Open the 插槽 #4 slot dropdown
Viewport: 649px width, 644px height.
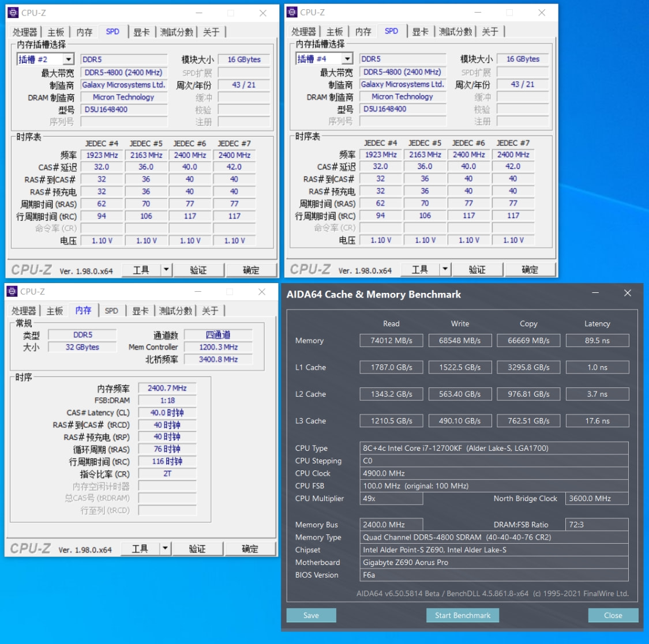pyautogui.click(x=347, y=58)
